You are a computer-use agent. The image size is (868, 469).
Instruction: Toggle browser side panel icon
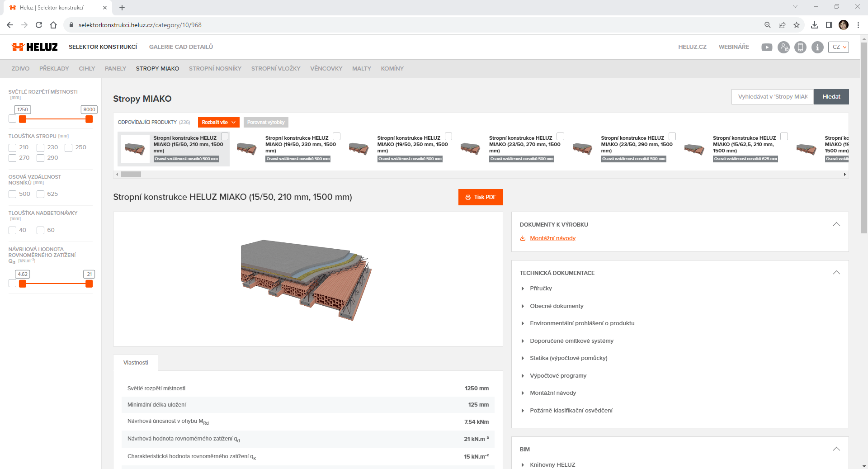(829, 25)
